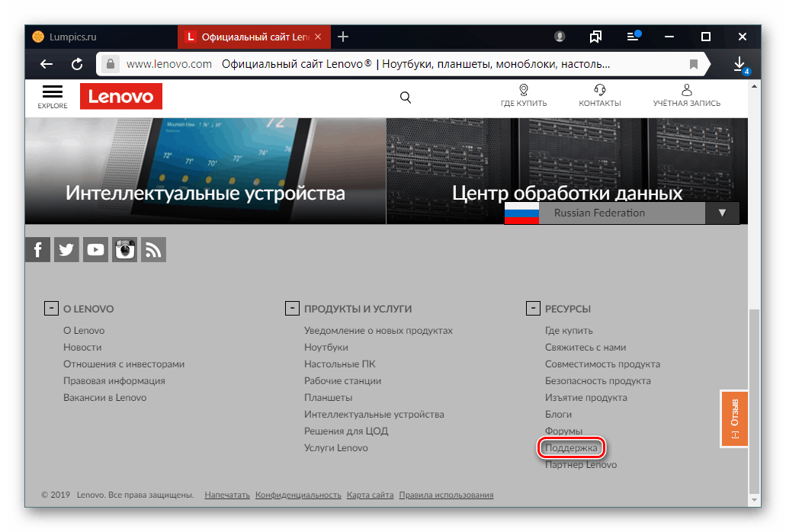The height and width of the screenshot is (532, 786).
Task: Open the Правовая информация link
Action: click(114, 381)
